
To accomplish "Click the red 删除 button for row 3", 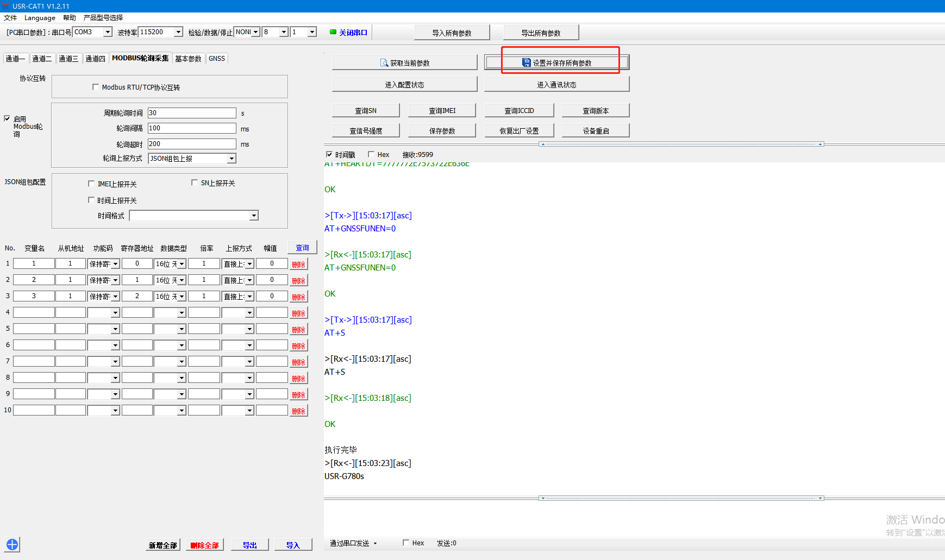I will click(x=298, y=297).
